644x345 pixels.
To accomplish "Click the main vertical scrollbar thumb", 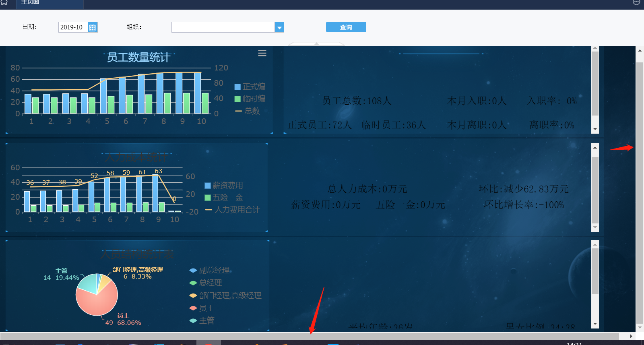I will (x=640, y=190).
